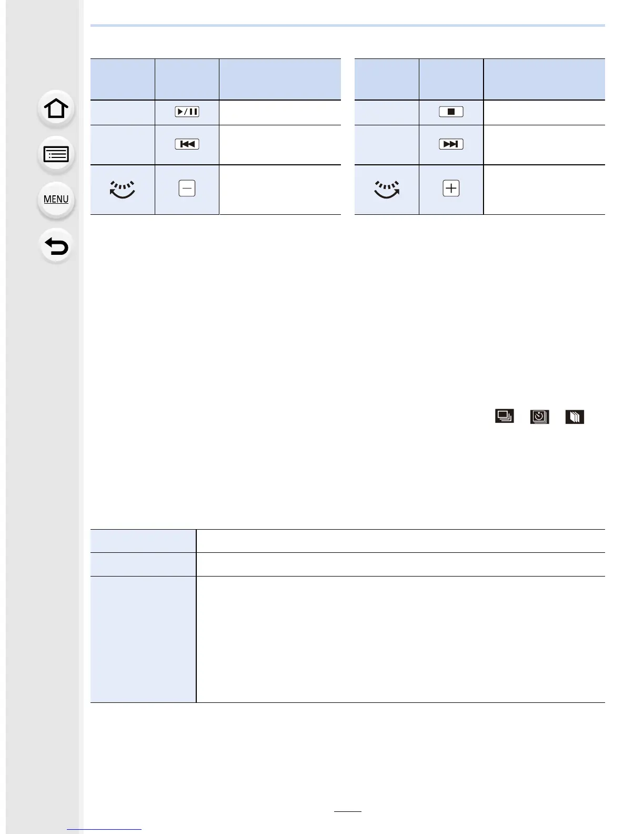Open the MENU list button
The width and height of the screenshot is (644, 834).
(x=56, y=200)
